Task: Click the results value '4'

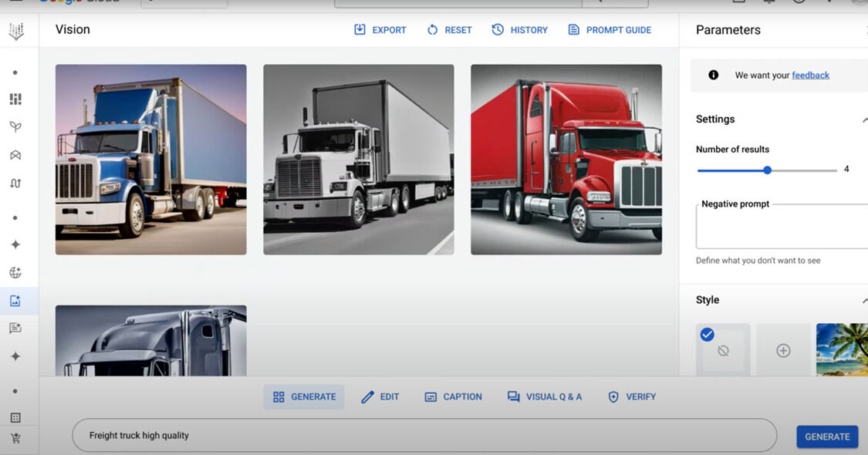Action: (x=846, y=169)
